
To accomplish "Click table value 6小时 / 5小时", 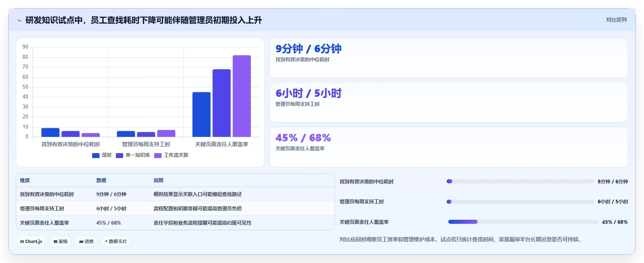I will pos(111,209).
